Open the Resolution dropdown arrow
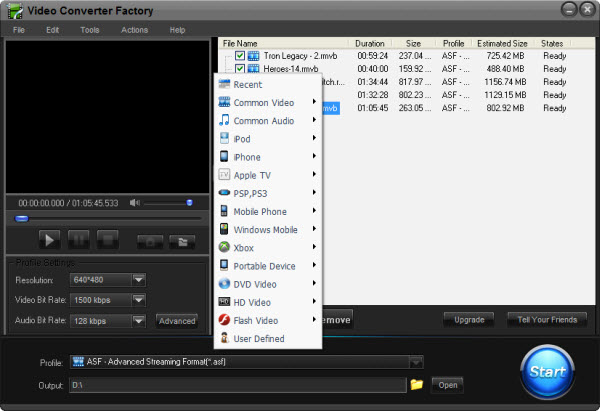Image resolution: width=600 pixels, height=411 pixels. pyautogui.click(x=139, y=280)
